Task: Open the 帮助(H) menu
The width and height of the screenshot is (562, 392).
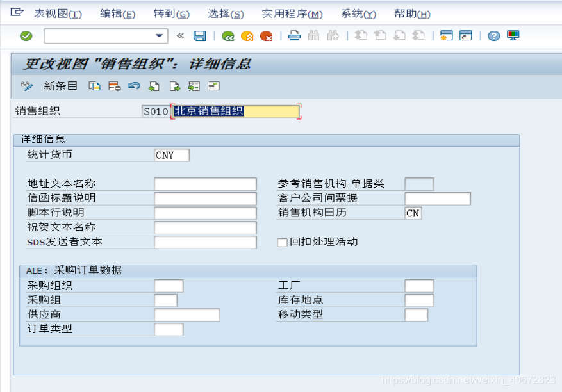Action: point(412,13)
